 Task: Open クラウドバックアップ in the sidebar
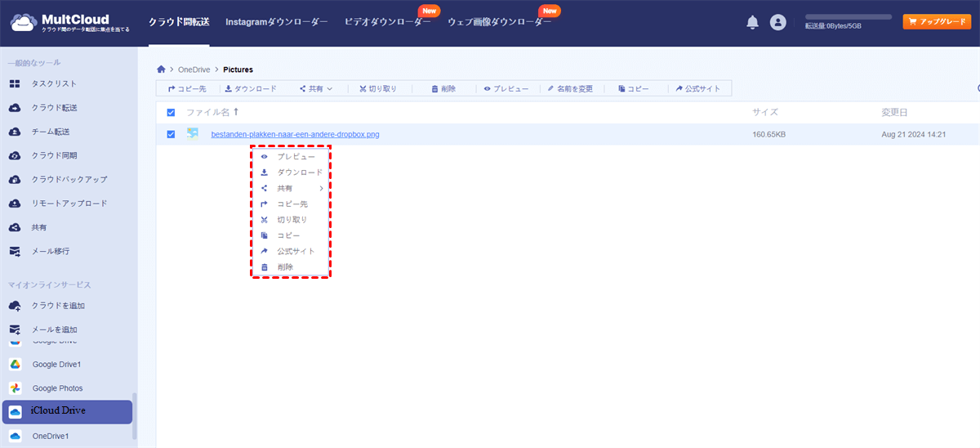69,179
